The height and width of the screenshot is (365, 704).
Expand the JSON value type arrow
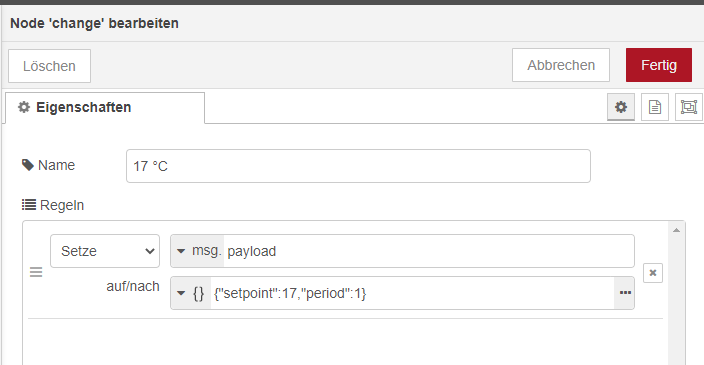[181, 293]
